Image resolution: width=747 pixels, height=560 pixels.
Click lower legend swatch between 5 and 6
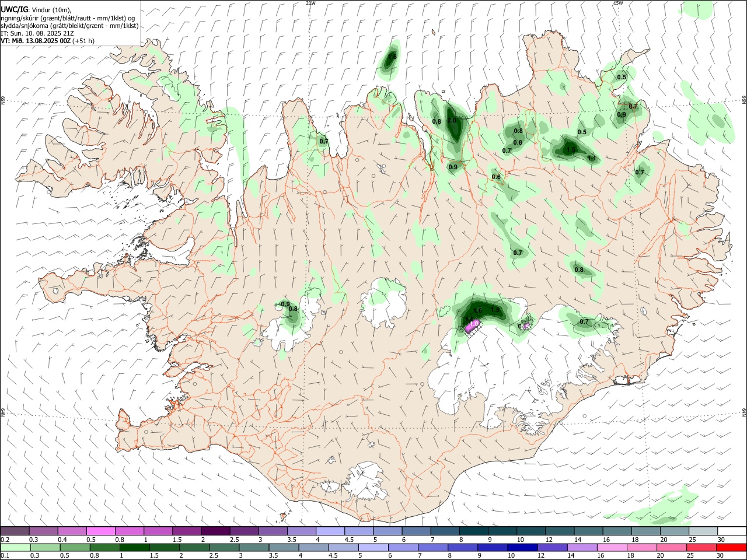pyautogui.click(x=373, y=548)
